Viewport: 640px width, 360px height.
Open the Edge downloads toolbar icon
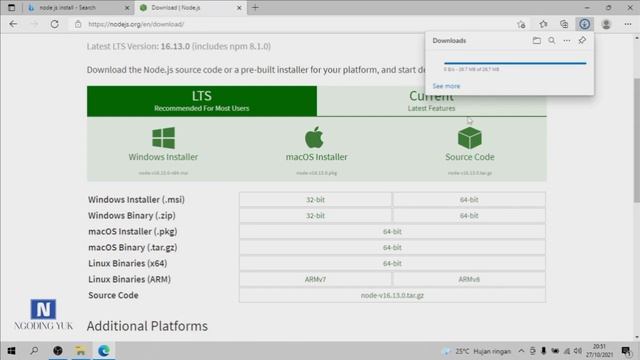(584, 24)
